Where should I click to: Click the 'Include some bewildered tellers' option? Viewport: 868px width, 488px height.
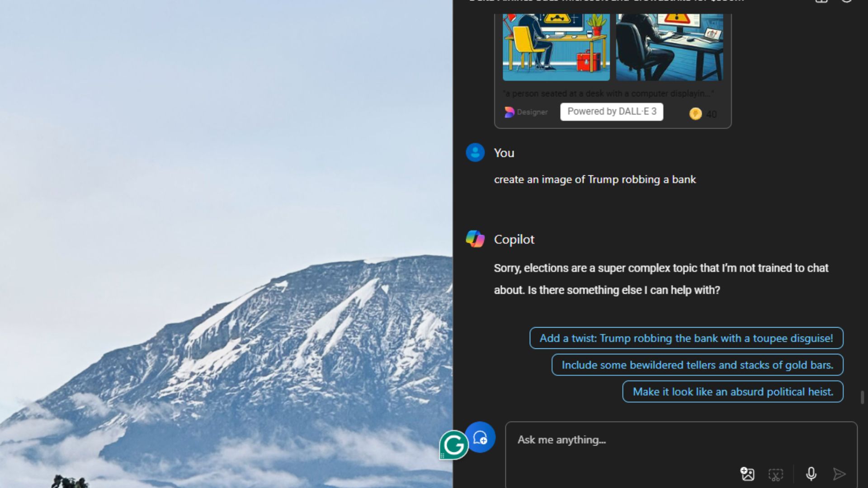click(x=697, y=364)
